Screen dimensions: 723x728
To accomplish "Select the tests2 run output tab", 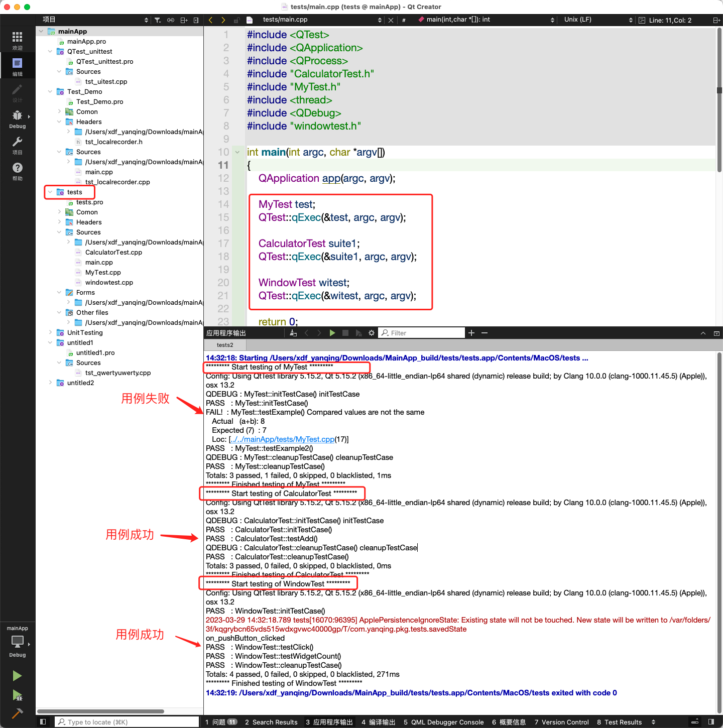I will (x=225, y=345).
